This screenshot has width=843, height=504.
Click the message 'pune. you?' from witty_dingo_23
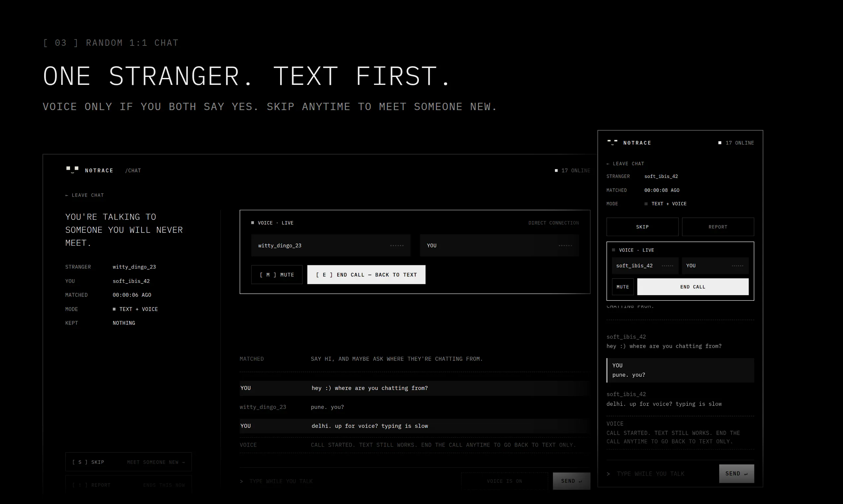(x=327, y=407)
